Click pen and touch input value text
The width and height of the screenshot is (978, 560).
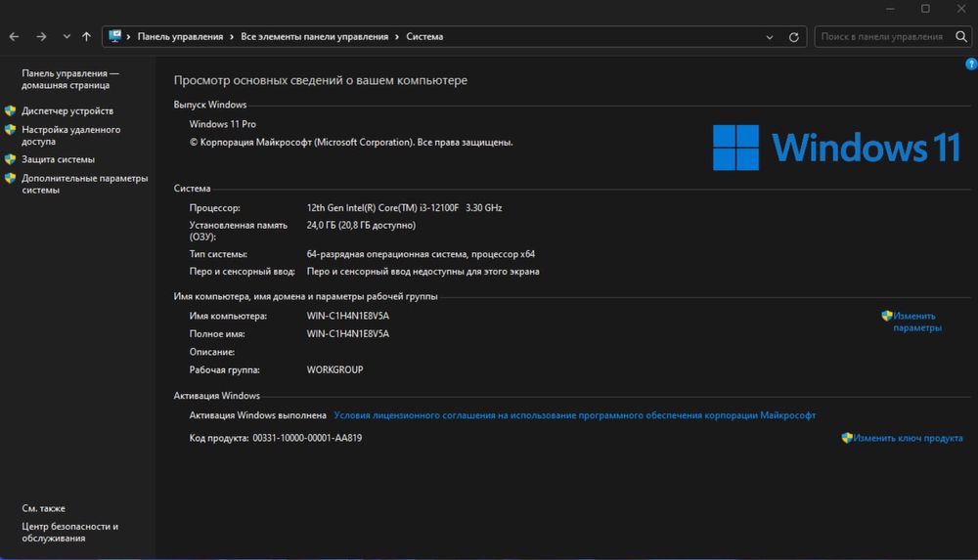point(422,272)
